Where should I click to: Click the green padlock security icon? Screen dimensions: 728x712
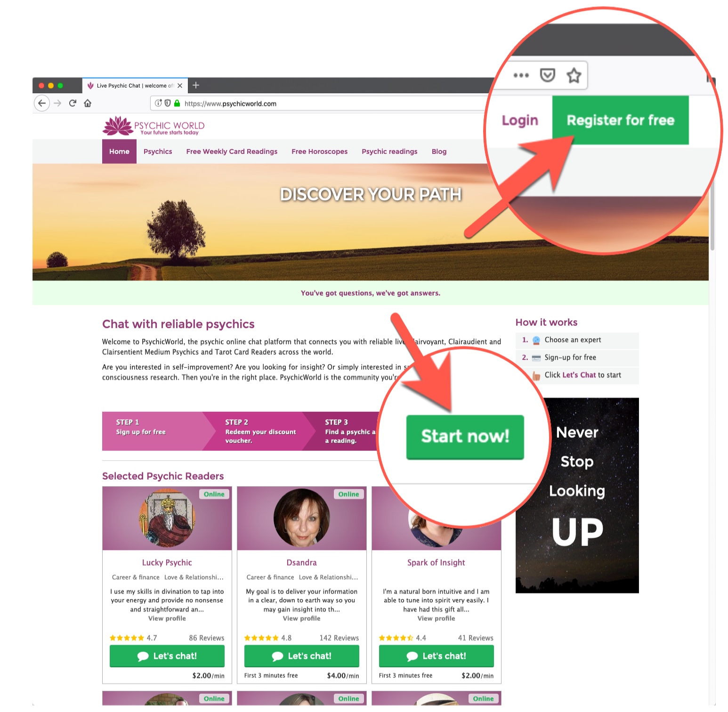(177, 103)
